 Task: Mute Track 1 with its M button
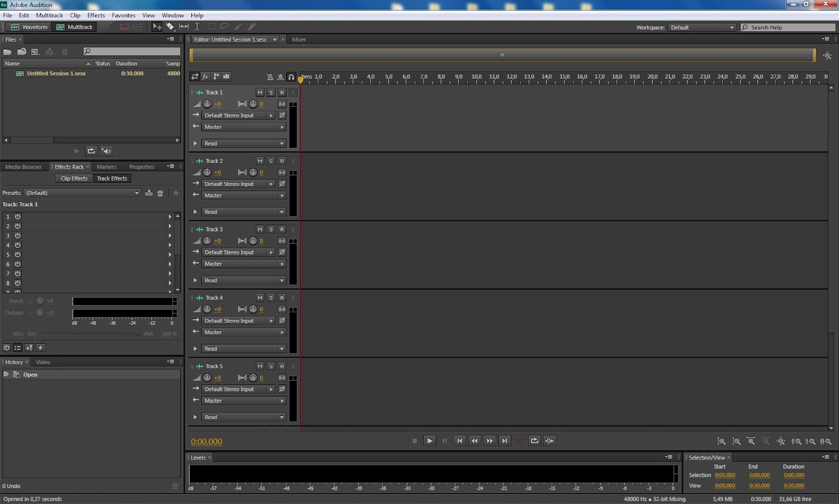point(260,92)
